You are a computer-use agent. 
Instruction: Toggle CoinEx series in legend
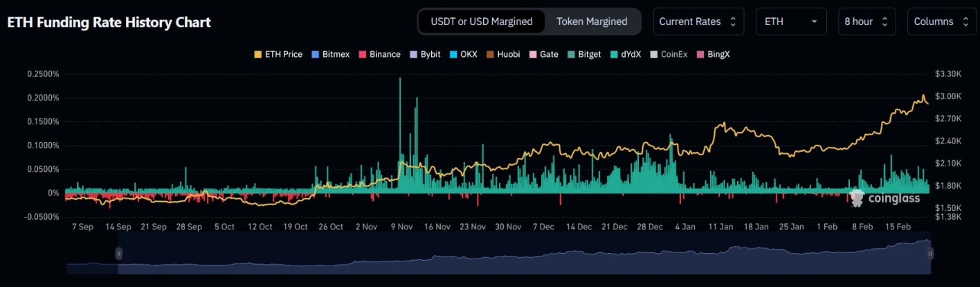[669, 54]
